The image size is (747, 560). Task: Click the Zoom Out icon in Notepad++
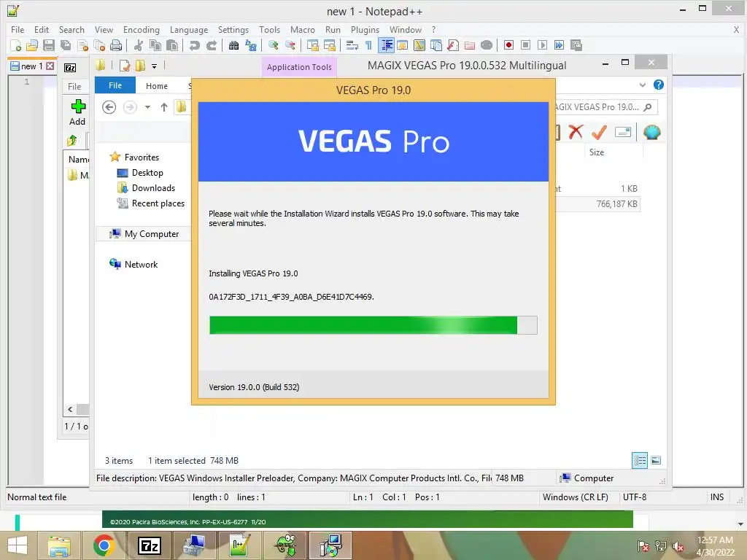[x=290, y=45]
